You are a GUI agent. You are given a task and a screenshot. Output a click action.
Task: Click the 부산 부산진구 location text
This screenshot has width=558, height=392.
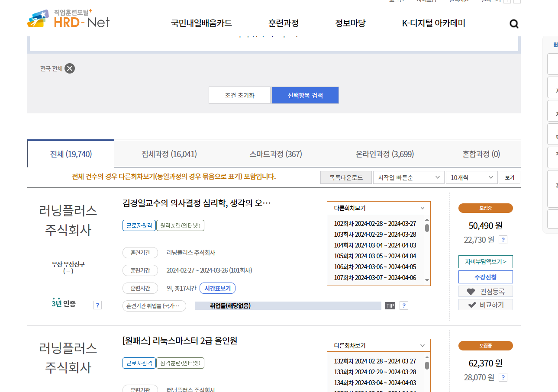tap(68, 264)
